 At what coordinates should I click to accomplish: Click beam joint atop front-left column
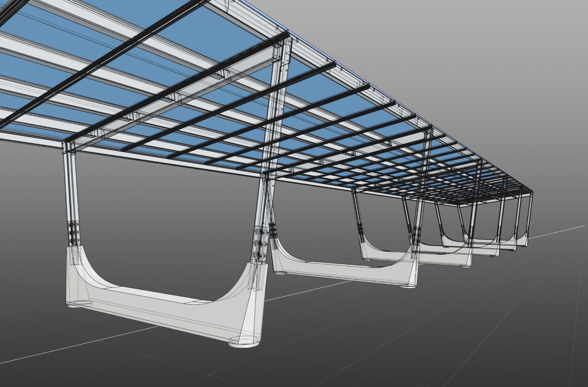(x=69, y=147)
